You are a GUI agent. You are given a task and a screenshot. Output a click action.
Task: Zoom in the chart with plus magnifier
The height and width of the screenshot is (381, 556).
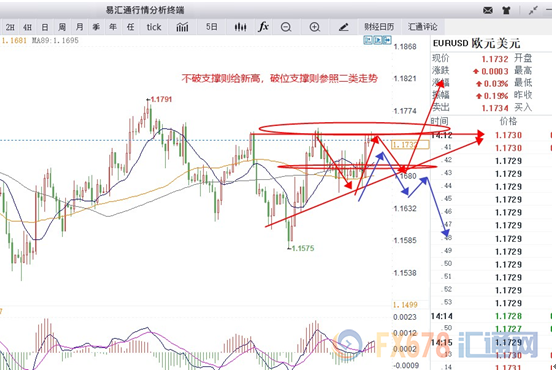[315, 27]
